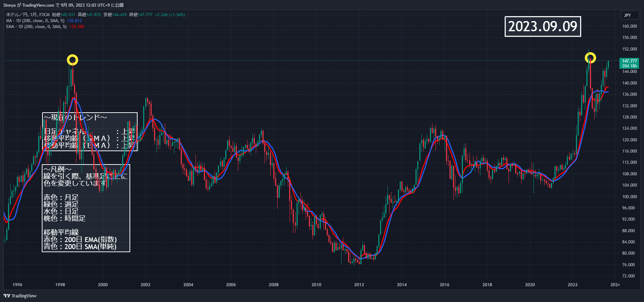
Task: Click the 2016 label on time axis
Action: coord(444,285)
